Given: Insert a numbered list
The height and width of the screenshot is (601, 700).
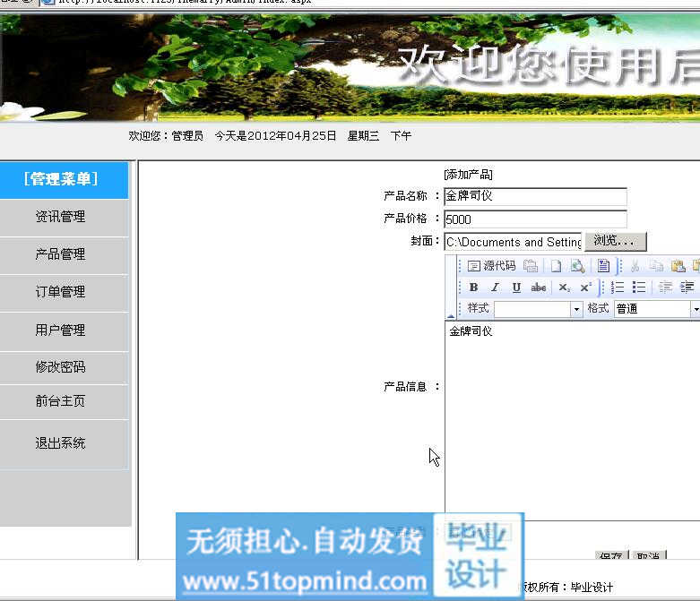Looking at the screenshot, I should 618,288.
